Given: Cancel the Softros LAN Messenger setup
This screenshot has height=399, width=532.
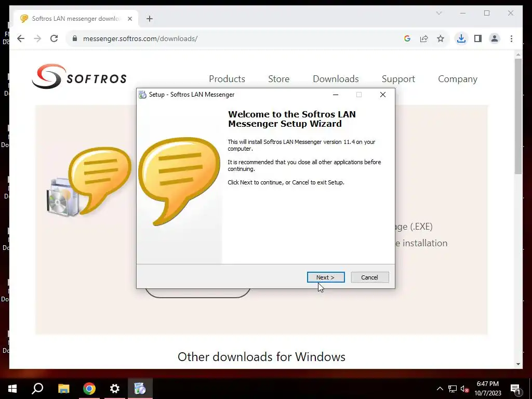Looking at the screenshot, I should [x=369, y=277].
